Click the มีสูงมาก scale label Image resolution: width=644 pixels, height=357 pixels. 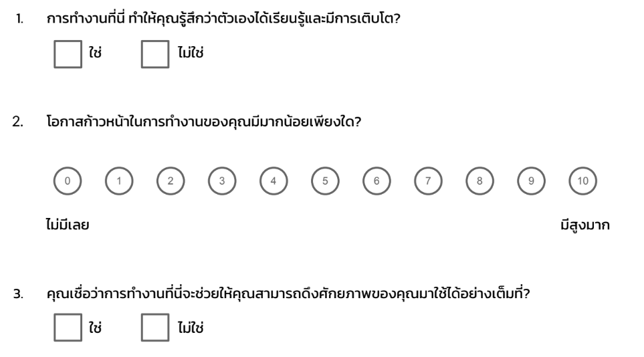pyautogui.click(x=585, y=225)
